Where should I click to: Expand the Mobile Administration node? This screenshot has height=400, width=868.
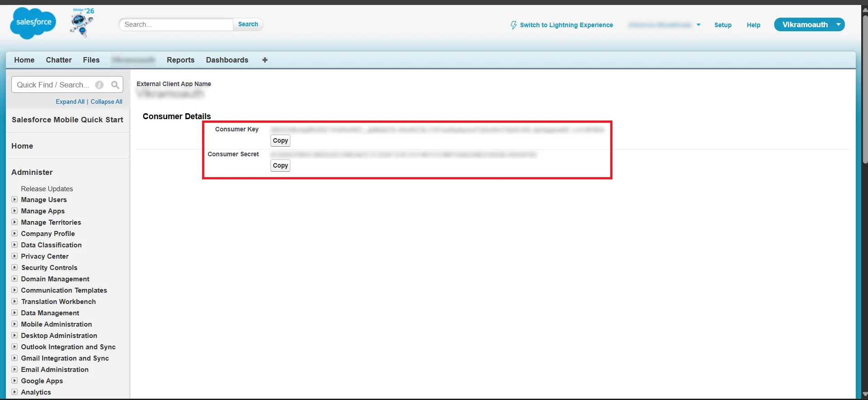click(x=14, y=324)
